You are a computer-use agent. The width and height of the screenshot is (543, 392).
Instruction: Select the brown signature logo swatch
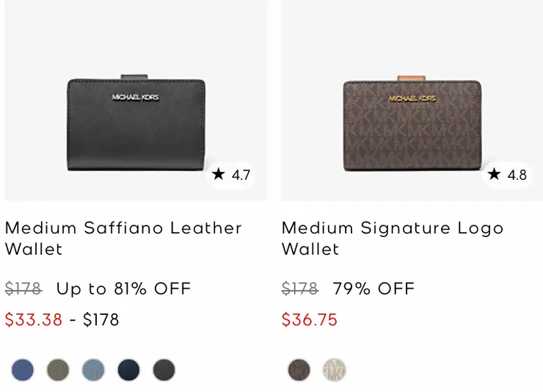coord(299,370)
